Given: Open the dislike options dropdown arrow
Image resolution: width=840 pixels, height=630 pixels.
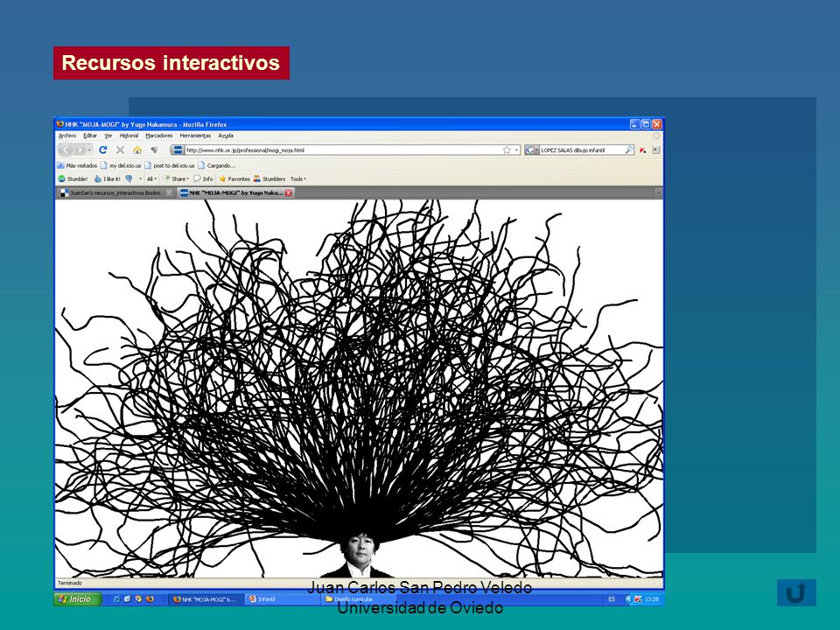Looking at the screenshot, I should point(140,178).
